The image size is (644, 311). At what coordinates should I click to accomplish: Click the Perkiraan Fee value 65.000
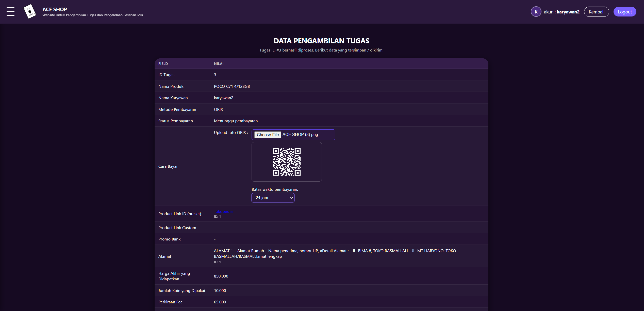click(x=220, y=302)
